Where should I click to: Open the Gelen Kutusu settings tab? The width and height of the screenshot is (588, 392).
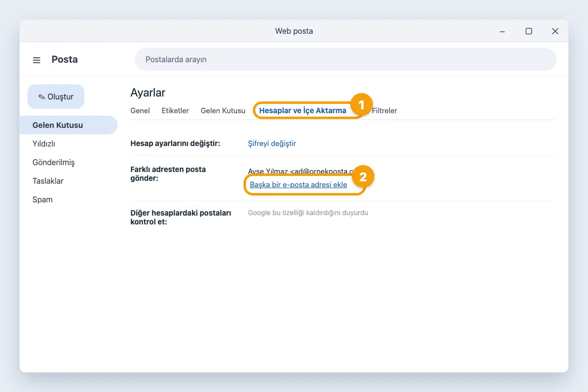[223, 111]
